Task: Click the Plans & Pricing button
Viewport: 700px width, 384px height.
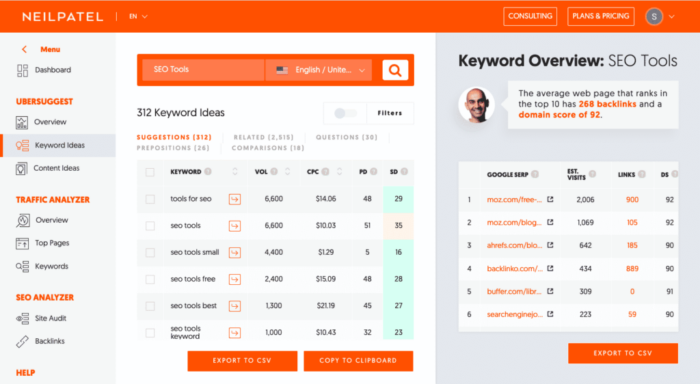Action: (600, 16)
